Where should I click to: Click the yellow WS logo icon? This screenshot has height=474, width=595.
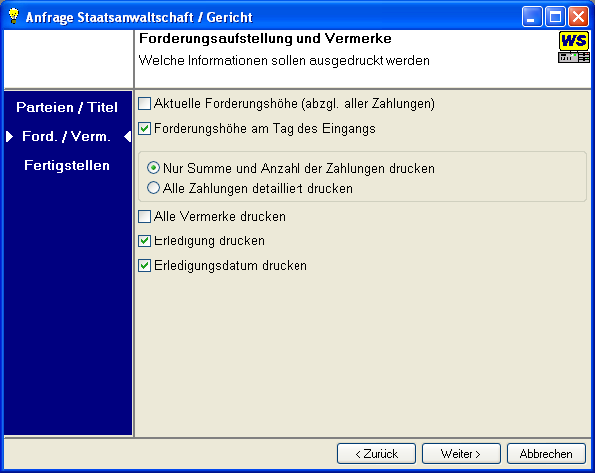click(574, 41)
